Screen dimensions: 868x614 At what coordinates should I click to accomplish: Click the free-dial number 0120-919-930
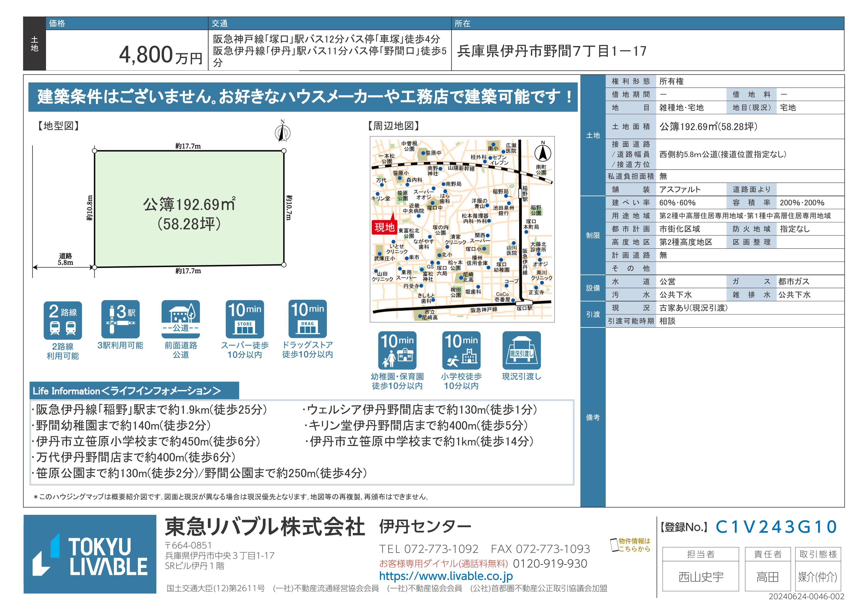tap(550, 563)
